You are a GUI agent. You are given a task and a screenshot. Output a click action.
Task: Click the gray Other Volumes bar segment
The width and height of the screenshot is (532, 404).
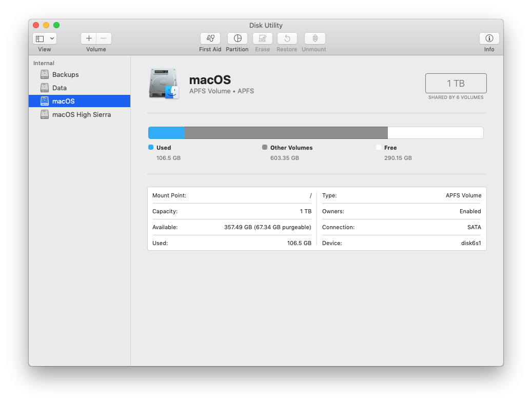click(285, 133)
